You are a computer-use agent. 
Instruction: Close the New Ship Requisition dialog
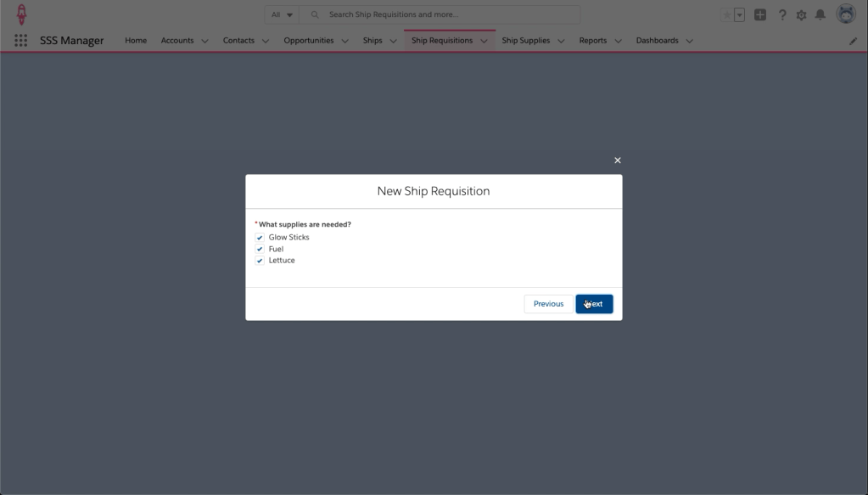coord(617,160)
